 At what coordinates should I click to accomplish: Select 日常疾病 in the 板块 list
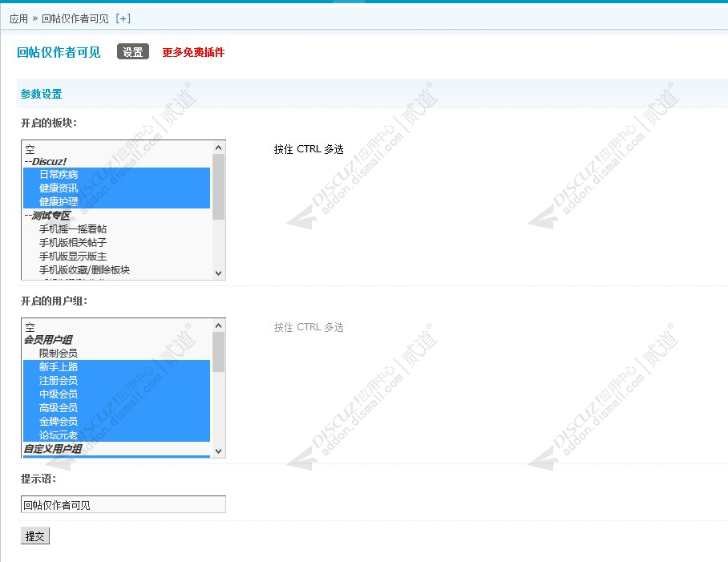pos(59,175)
